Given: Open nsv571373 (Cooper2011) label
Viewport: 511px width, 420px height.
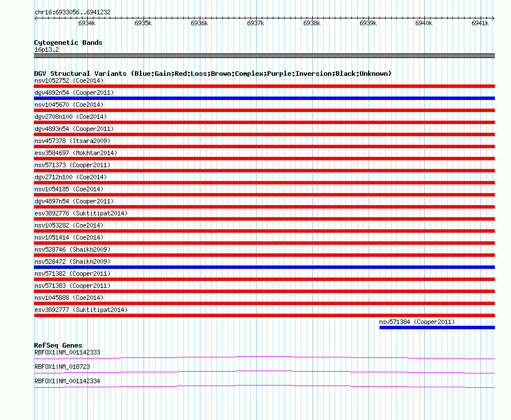Looking at the screenshot, I should [72, 165].
